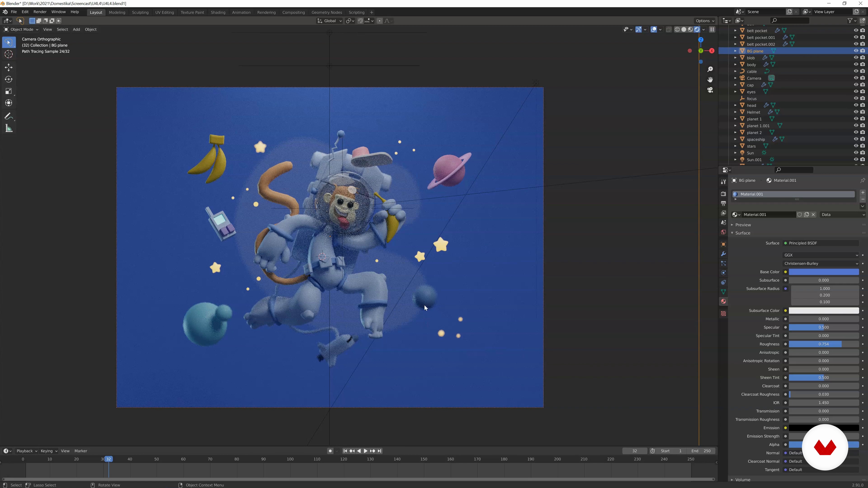Switch to the Compositing workspace tab
Viewport: 868px width, 488px height.
click(293, 12)
